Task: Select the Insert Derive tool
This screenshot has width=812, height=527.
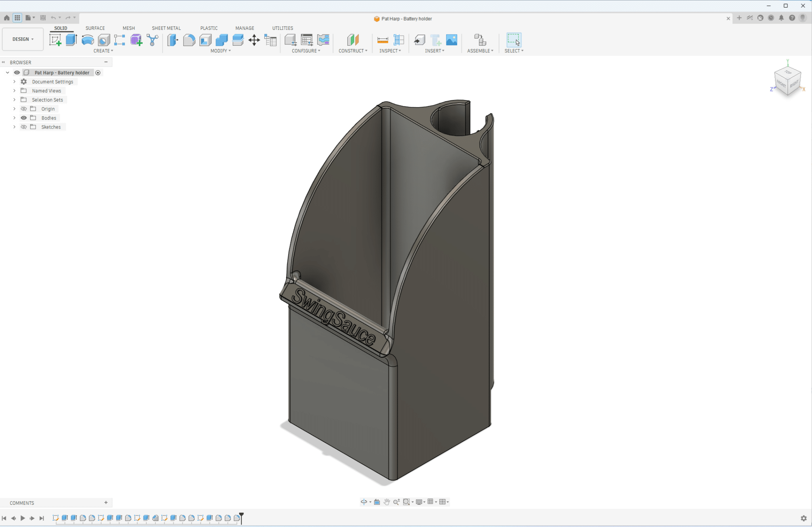Action: pos(419,40)
